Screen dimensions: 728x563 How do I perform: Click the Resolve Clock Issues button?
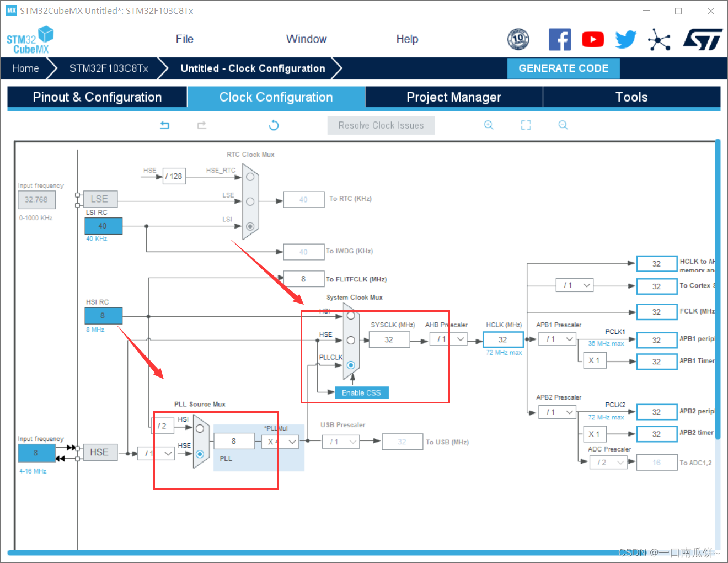click(381, 125)
